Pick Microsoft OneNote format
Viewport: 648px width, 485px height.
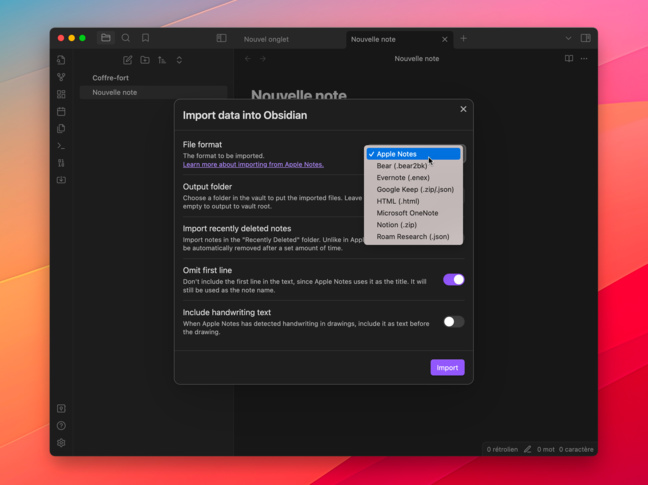click(413, 213)
